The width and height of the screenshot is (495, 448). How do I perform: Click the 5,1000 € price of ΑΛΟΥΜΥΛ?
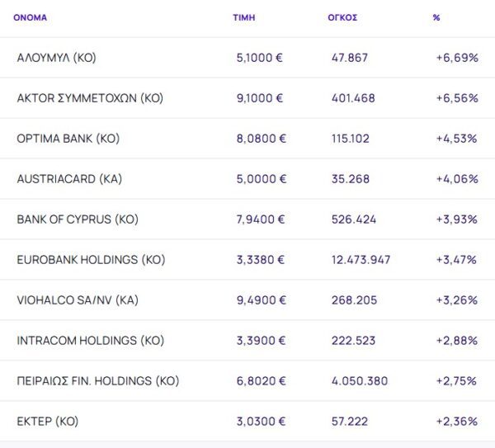261,58
